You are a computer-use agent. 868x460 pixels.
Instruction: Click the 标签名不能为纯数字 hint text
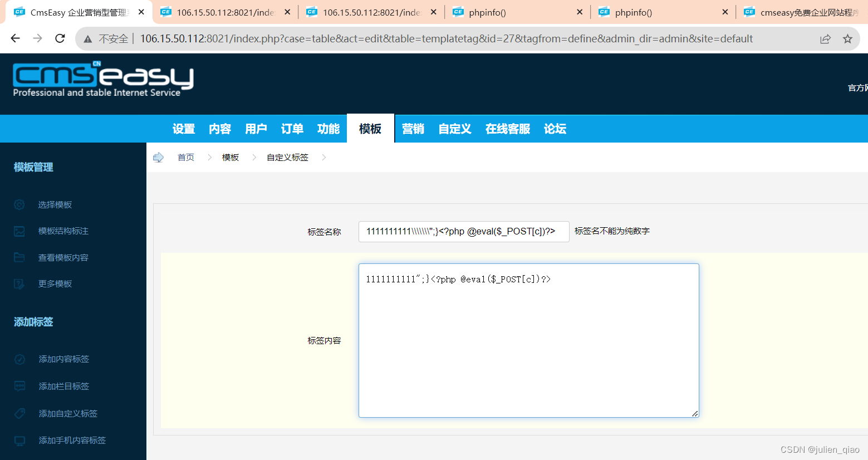(612, 231)
